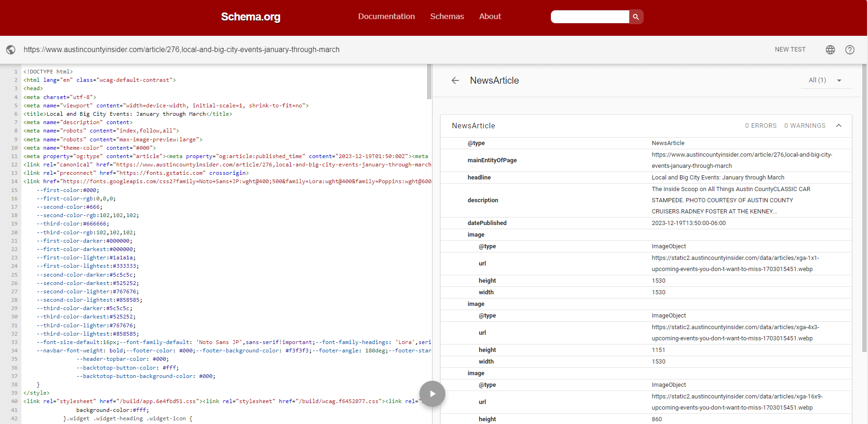868x424 pixels.
Task: Click the Schema.org logo
Action: (250, 17)
